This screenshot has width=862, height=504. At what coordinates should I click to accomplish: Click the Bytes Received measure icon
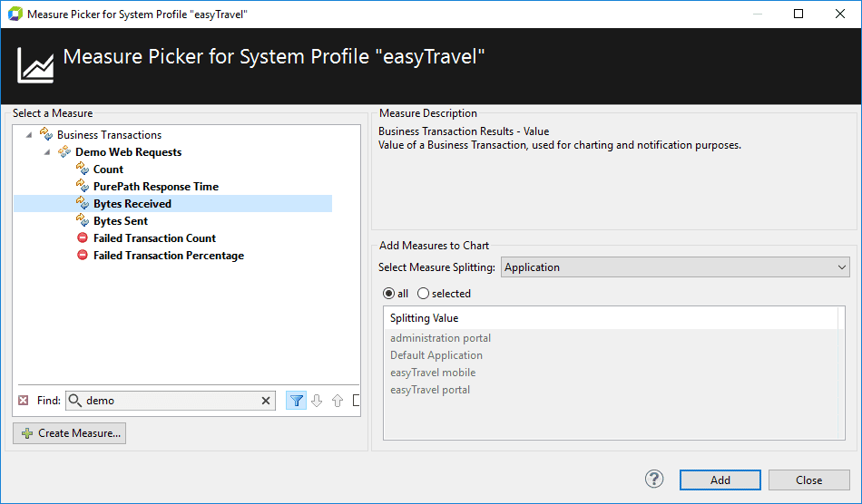tap(83, 203)
